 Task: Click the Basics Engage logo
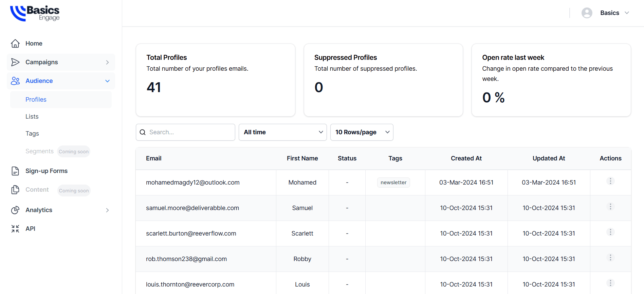click(x=35, y=13)
